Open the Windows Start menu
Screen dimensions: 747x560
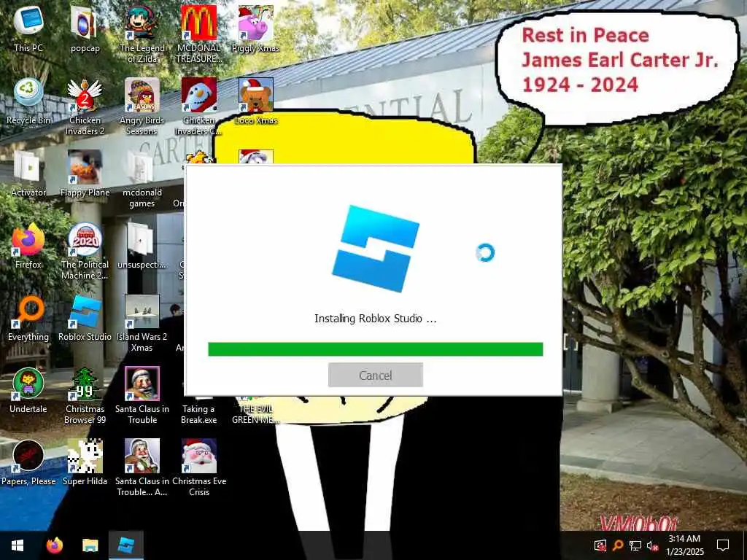coord(18,545)
